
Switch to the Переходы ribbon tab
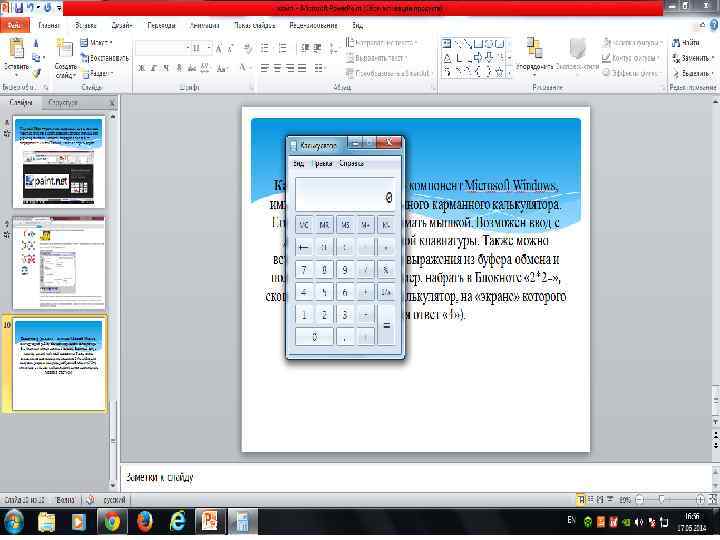(161, 26)
